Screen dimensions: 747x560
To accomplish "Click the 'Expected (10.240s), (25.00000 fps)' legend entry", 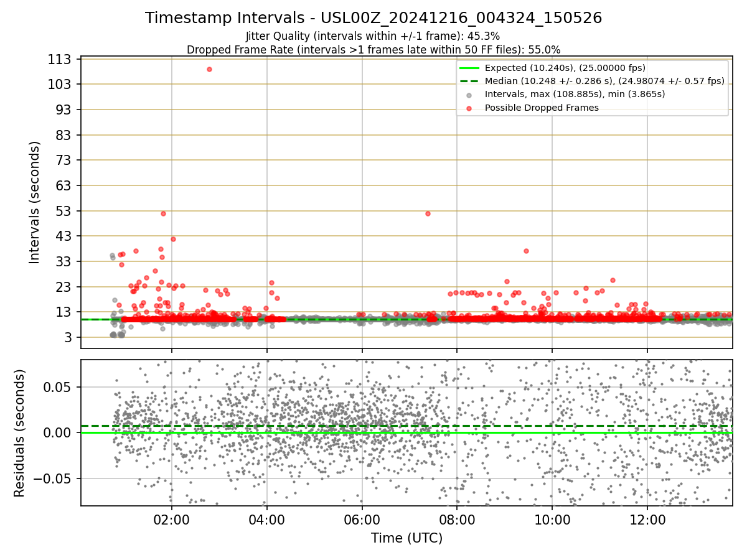I will (565, 68).
